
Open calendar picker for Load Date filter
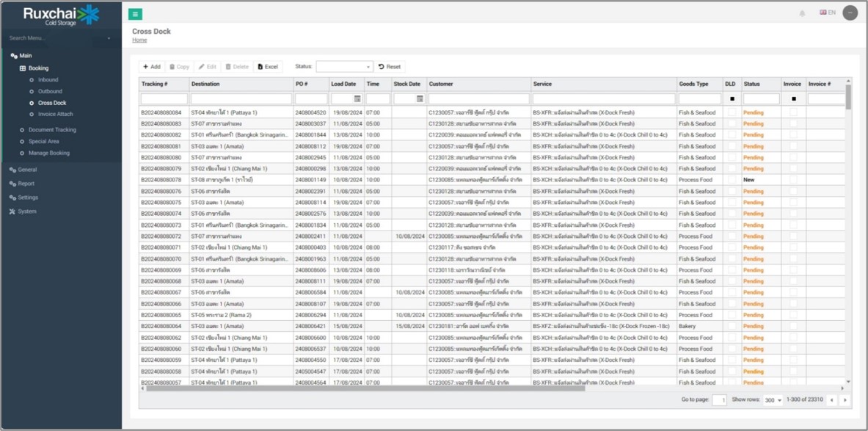357,98
